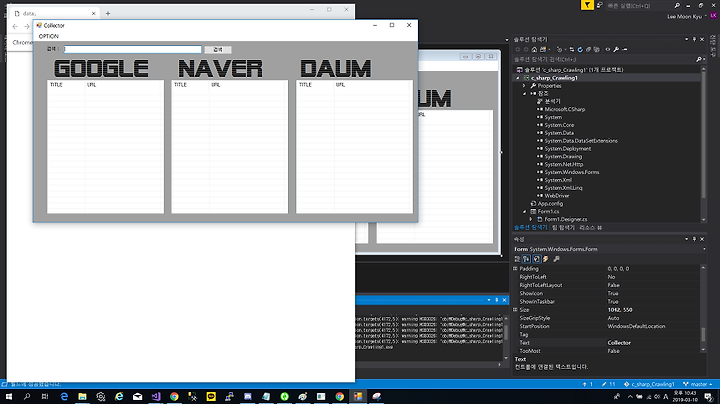Pin the Output panel
The width and height of the screenshot is (720, 404).
coord(496,300)
